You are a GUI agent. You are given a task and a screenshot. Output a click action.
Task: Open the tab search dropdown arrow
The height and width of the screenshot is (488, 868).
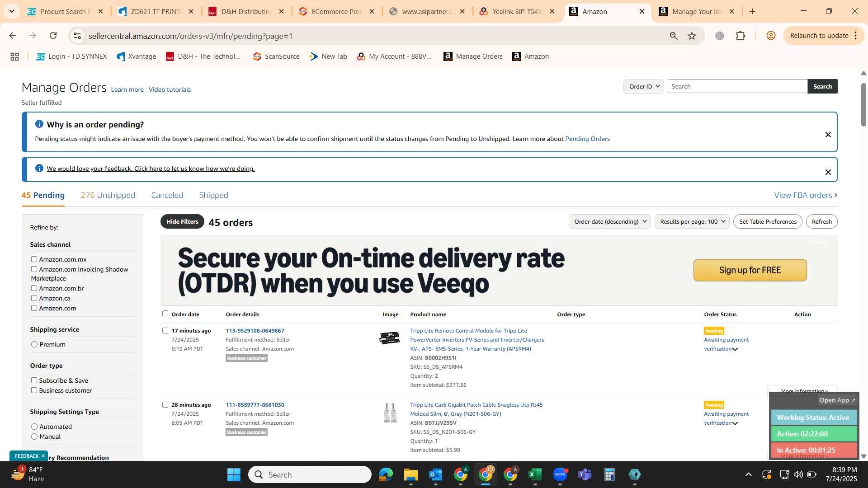12,11
